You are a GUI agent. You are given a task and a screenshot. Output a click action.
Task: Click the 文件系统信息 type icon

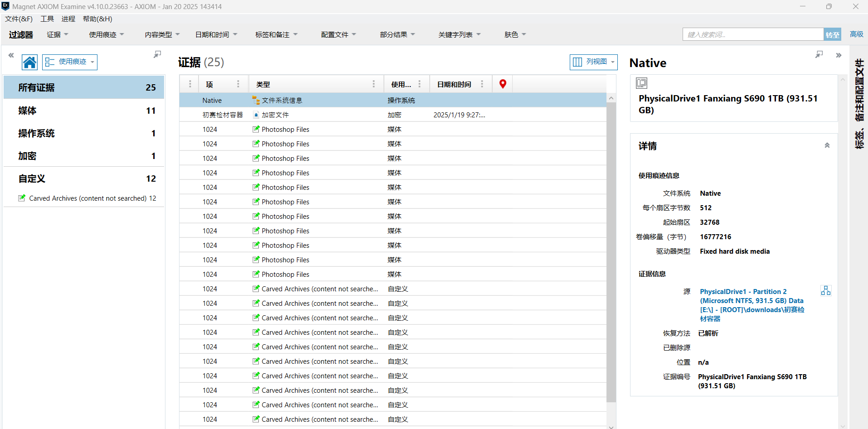pyautogui.click(x=256, y=100)
